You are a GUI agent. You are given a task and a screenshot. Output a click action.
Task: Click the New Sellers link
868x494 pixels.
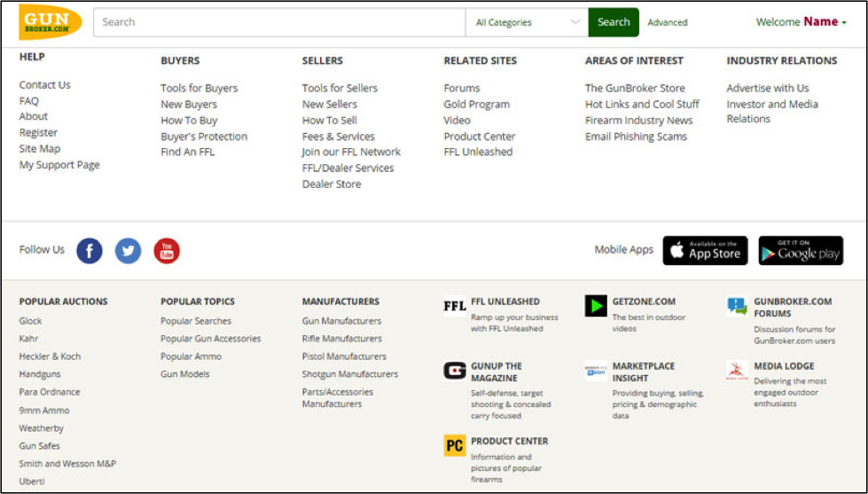click(329, 104)
